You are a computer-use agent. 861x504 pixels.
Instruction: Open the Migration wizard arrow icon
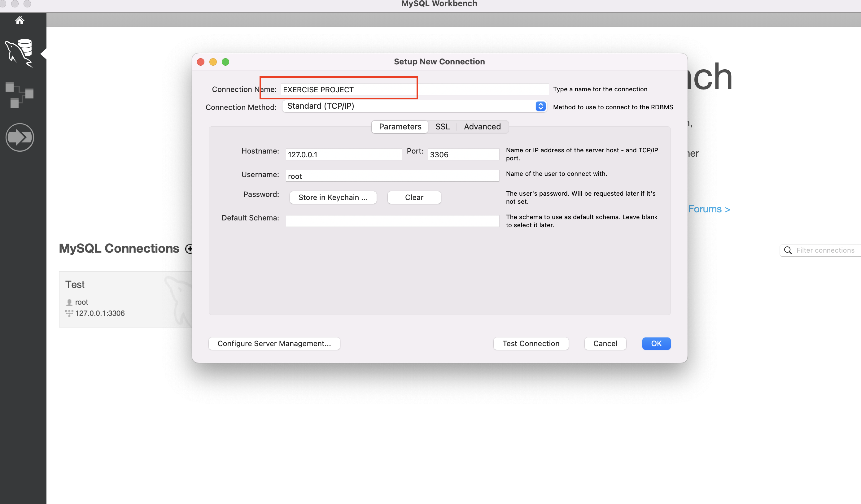tap(20, 137)
